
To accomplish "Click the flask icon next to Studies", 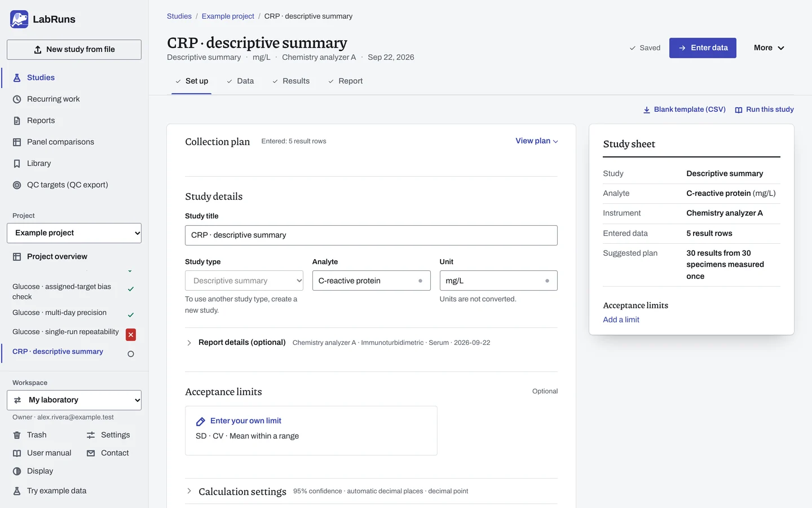I will pyautogui.click(x=17, y=78).
